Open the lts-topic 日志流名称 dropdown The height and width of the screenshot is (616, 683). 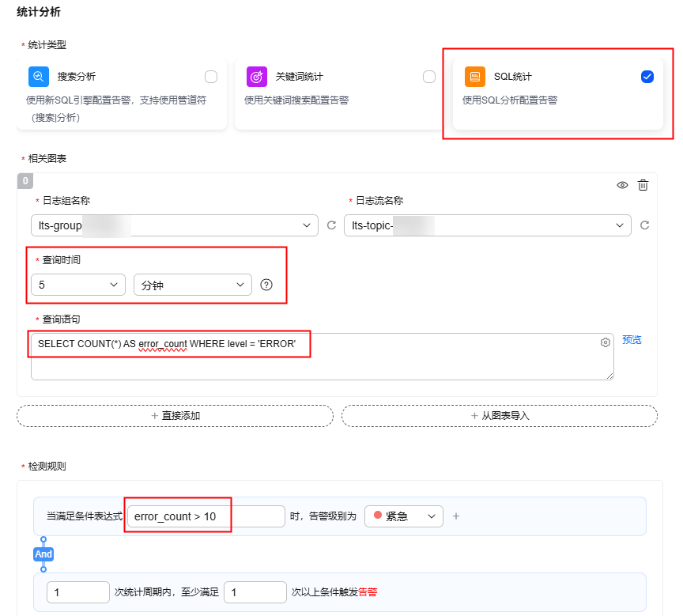pos(488,225)
